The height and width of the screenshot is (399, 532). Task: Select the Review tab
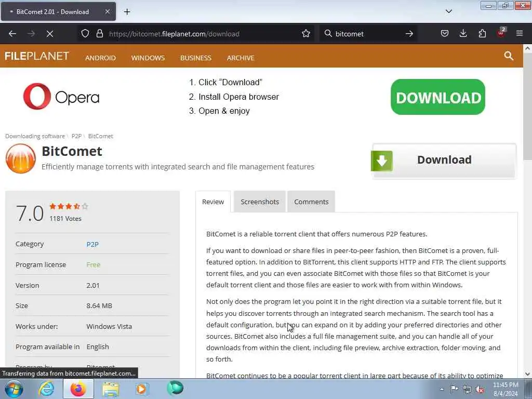tap(213, 202)
